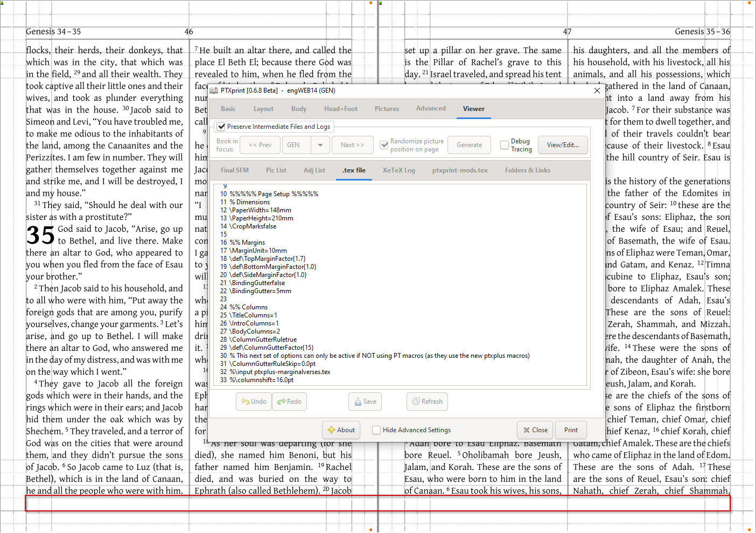Switch to the Pictures tab
Screen dimensions: 756x533
tap(387, 109)
